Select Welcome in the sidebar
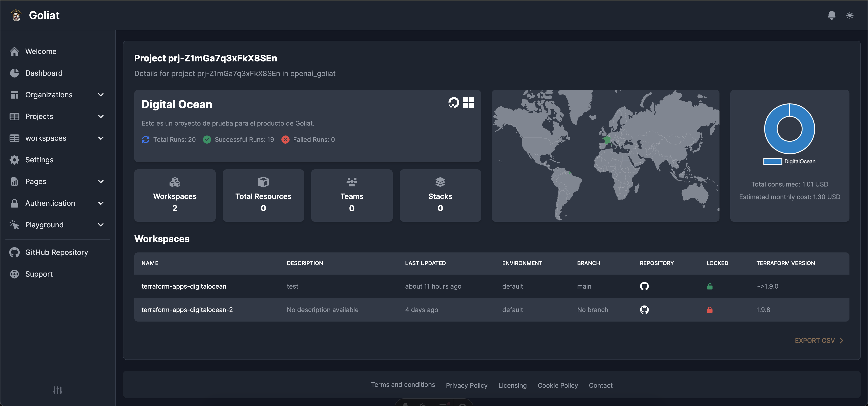The height and width of the screenshot is (406, 868). coord(41,51)
